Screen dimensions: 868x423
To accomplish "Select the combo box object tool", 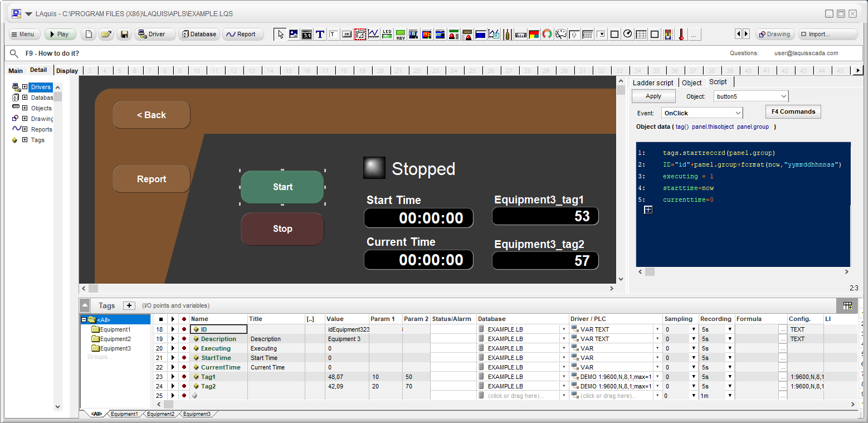I will pos(601,34).
